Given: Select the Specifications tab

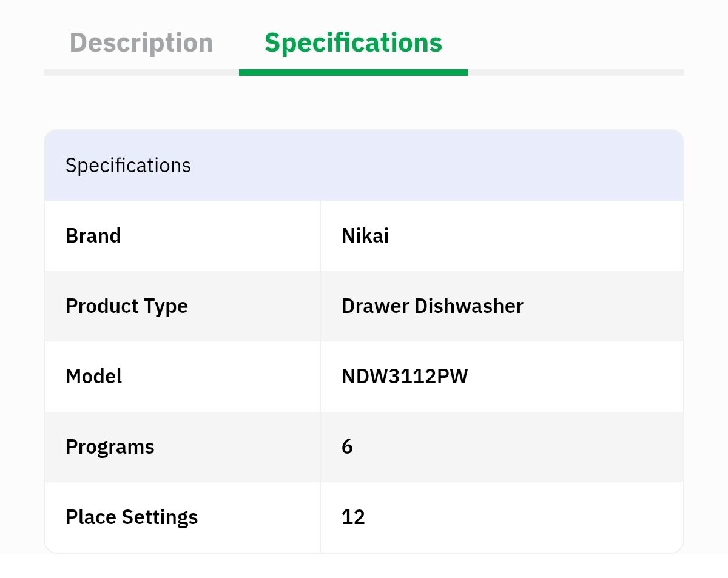Looking at the screenshot, I should 353,42.
